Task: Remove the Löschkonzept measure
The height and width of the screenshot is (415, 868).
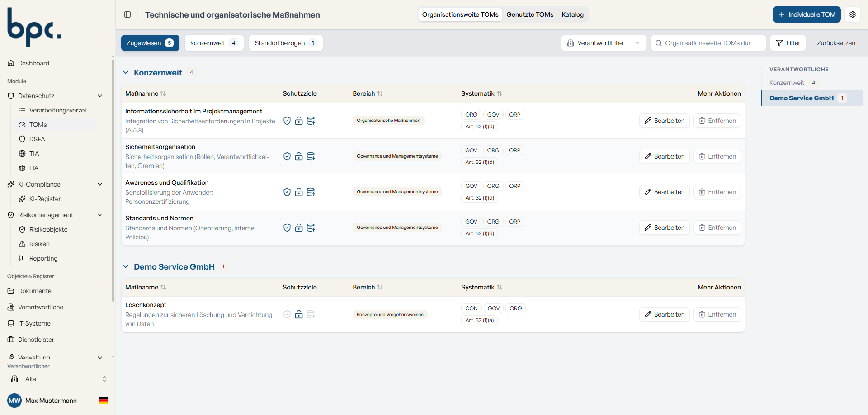Action: [717, 314]
